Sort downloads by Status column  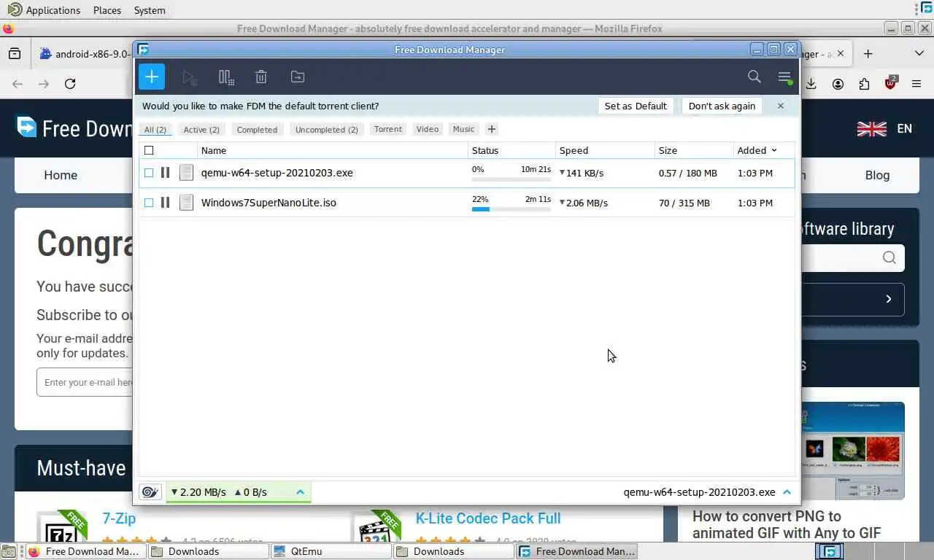[485, 150]
